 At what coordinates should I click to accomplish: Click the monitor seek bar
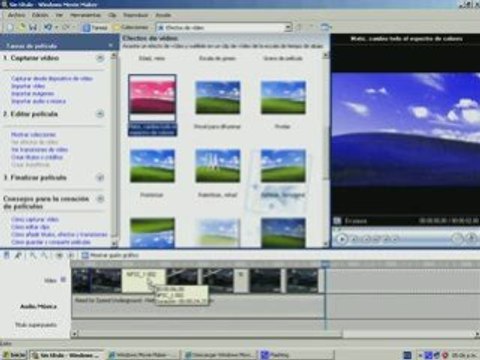[405, 229]
